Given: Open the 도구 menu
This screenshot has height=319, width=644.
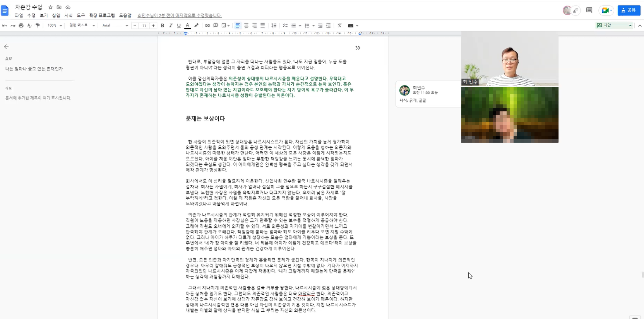Looking at the screenshot, I should click(81, 15).
